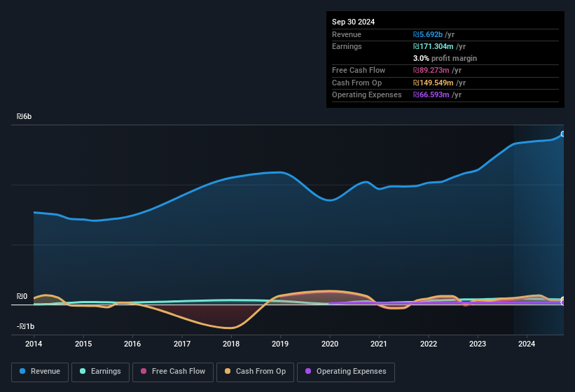Click the ₪89.273m free cash flow value
575x392 pixels.
coord(431,70)
